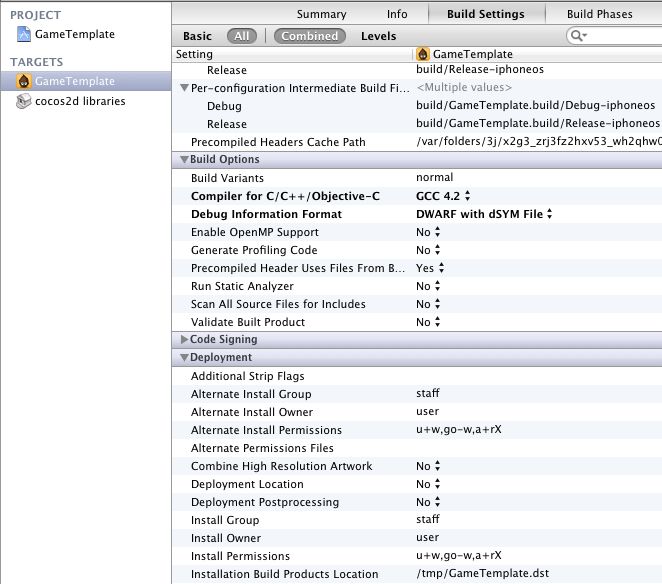662x584 pixels.
Task: Click the Install Permissions value
Action: point(459,556)
